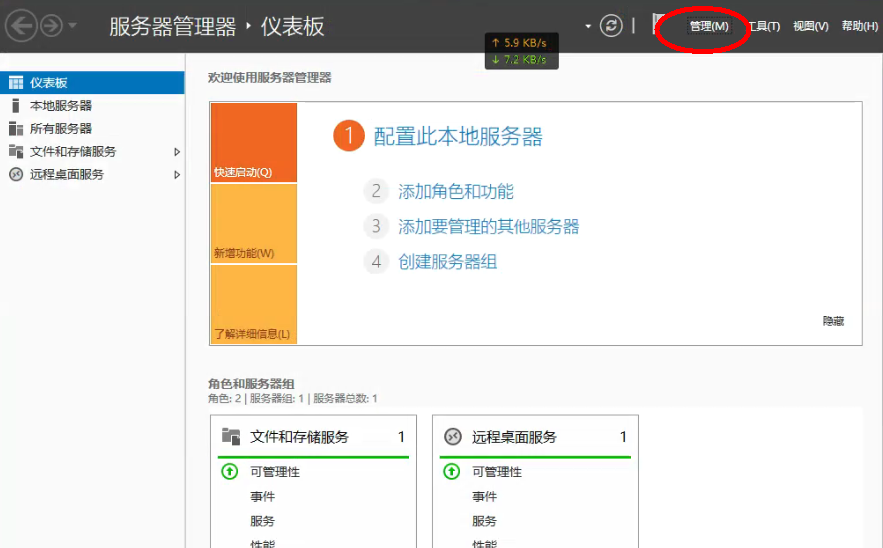Open the 管理(M) menu
The width and height of the screenshot is (883, 548).
point(709,26)
